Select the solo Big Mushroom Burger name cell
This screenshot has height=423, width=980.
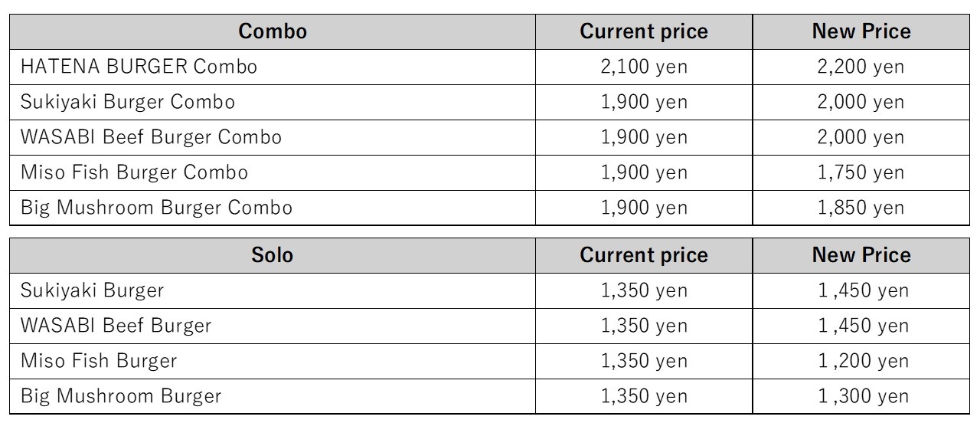pyautogui.click(x=121, y=396)
